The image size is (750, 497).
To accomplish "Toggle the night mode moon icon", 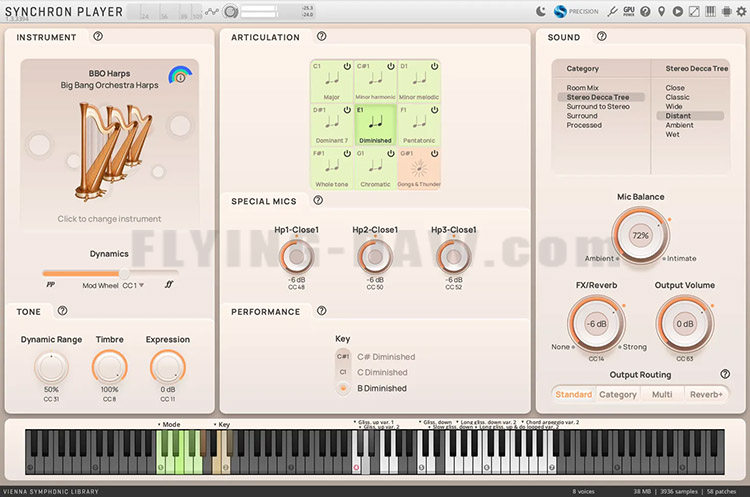I will point(540,11).
